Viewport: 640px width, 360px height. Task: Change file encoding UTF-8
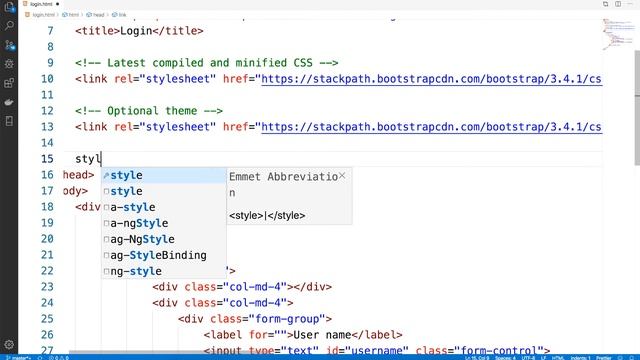pos(528,358)
